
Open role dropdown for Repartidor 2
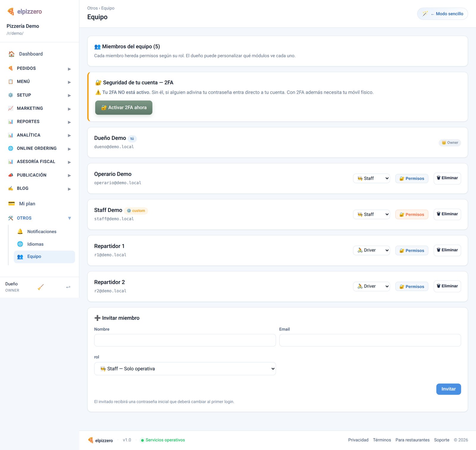point(372,286)
